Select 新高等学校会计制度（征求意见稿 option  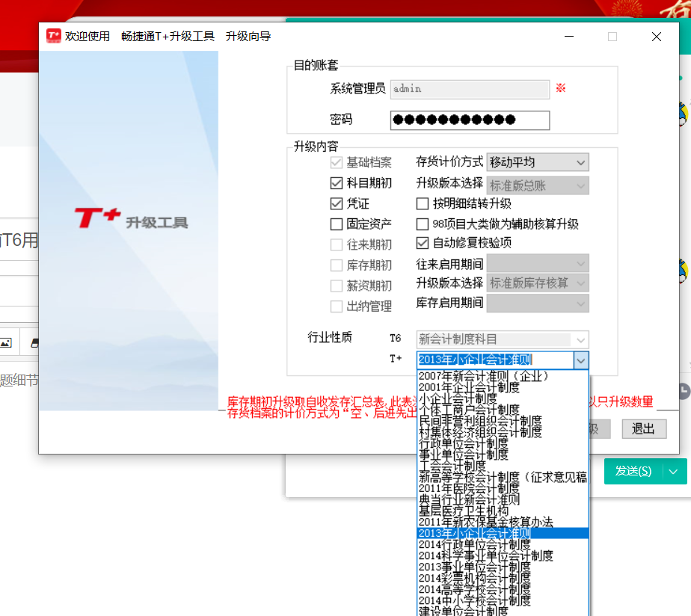coord(503,477)
